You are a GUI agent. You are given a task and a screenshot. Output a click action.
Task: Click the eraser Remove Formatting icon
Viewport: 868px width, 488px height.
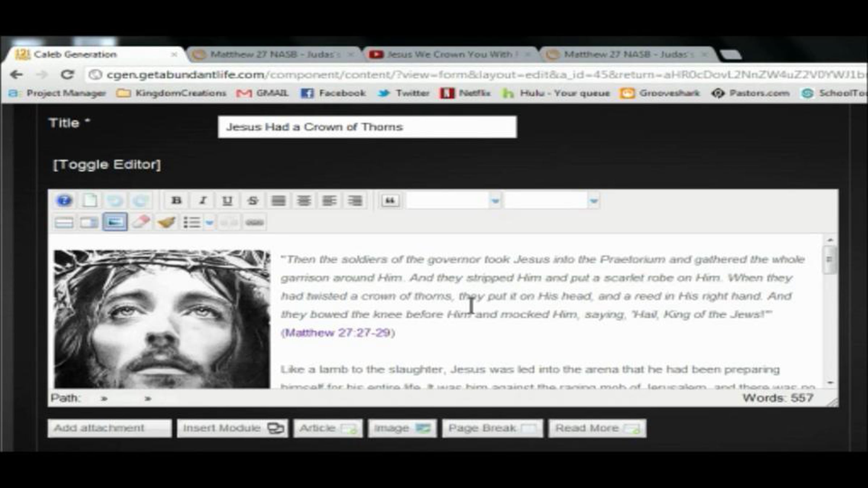coord(141,222)
